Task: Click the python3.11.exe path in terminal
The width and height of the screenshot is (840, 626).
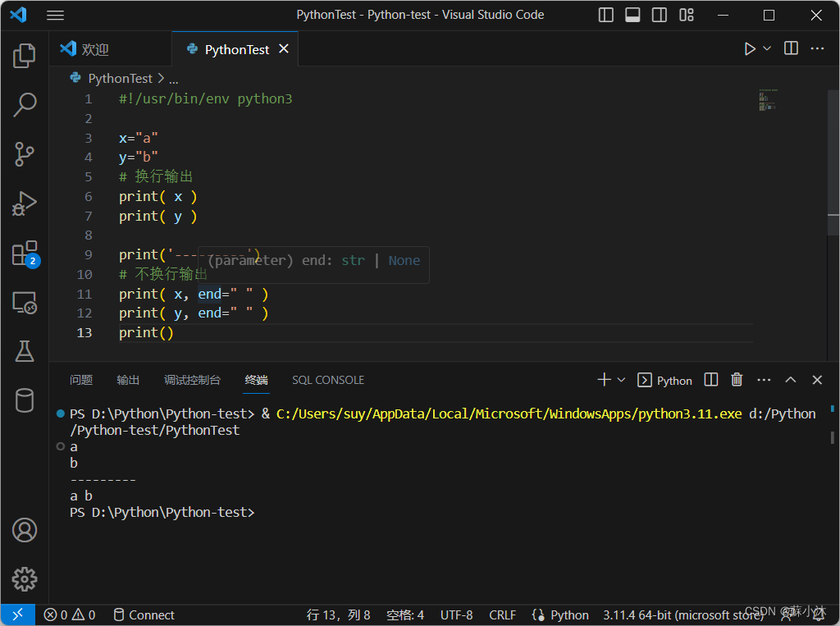Action: coord(509,414)
